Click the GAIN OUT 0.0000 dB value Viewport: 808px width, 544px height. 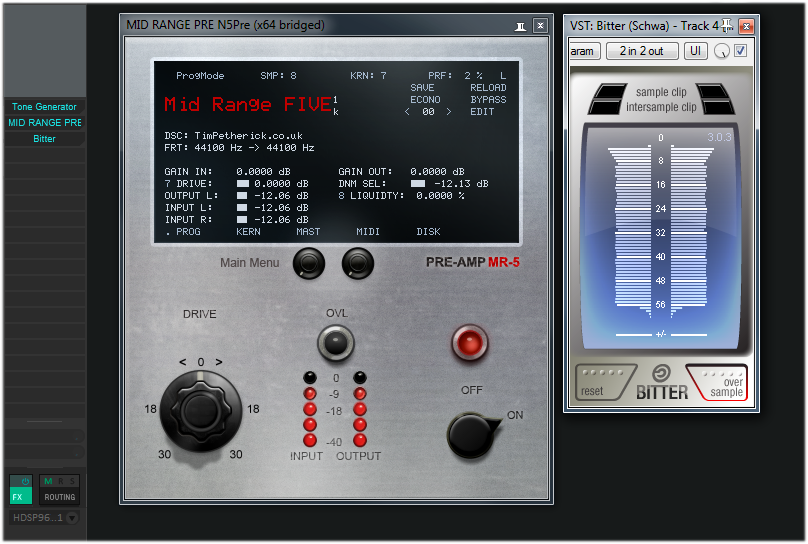437,172
